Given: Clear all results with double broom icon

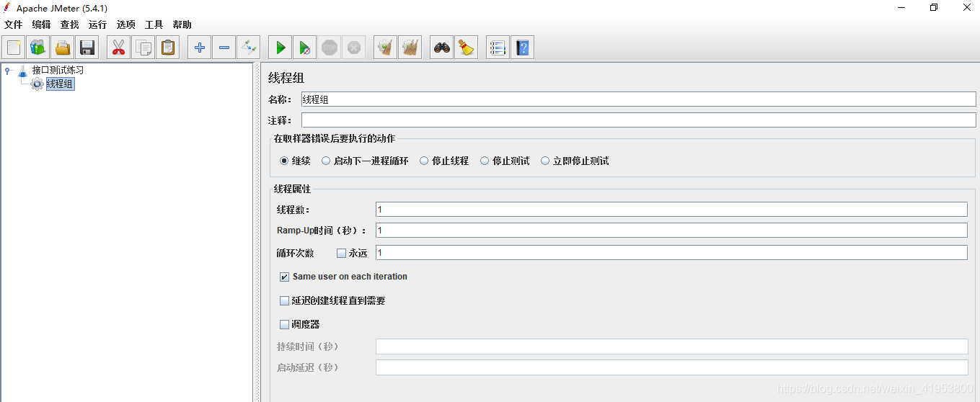Looking at the screenshot, I should pyautogui.click(x=410, y=48).
